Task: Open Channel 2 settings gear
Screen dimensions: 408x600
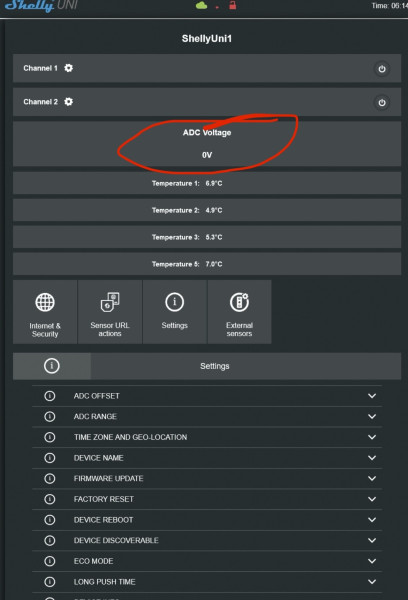Action: point(69,102)
